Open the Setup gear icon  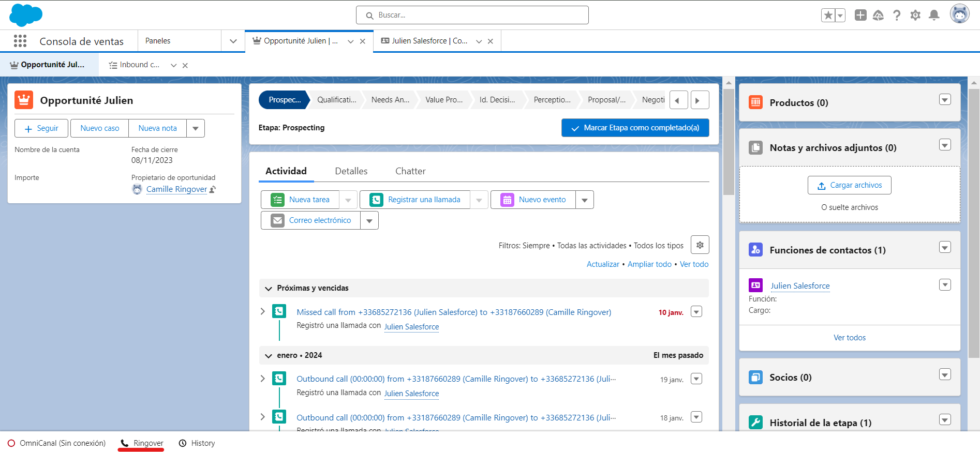915,16
